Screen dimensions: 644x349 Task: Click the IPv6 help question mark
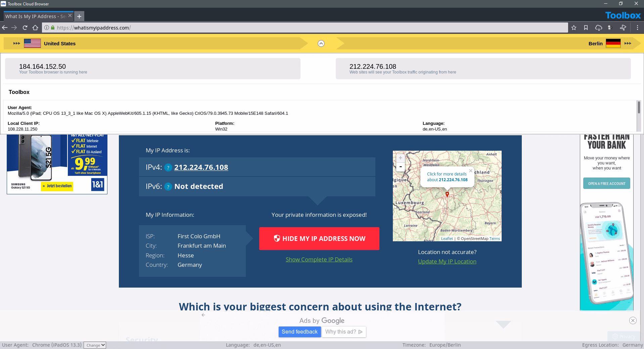click(x=168, y=187)
